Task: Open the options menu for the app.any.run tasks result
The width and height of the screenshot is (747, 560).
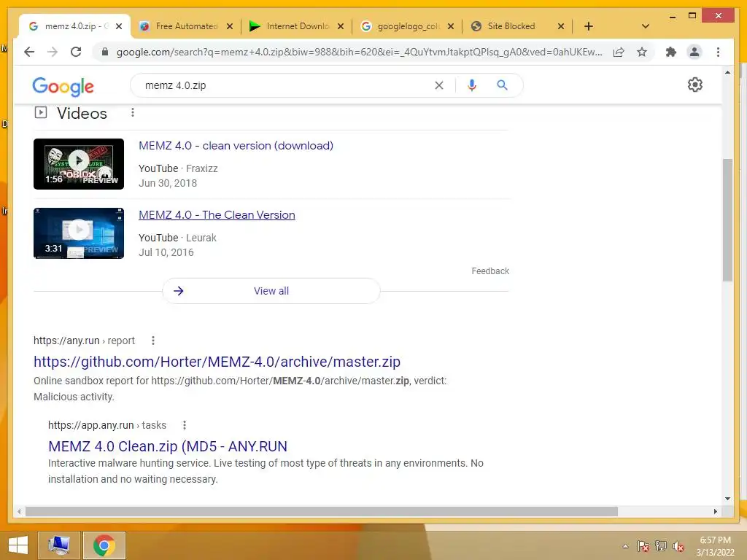Action: point(185,425)
